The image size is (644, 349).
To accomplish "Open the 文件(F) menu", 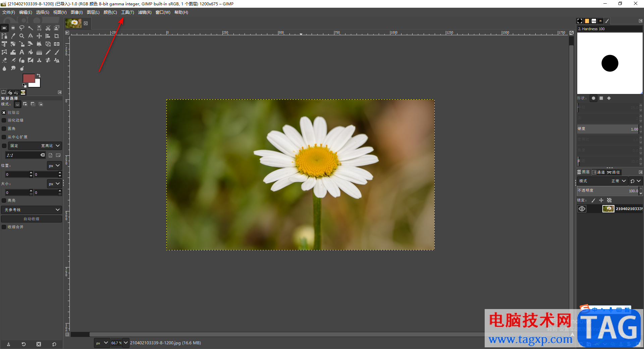I will pos(9,12).
